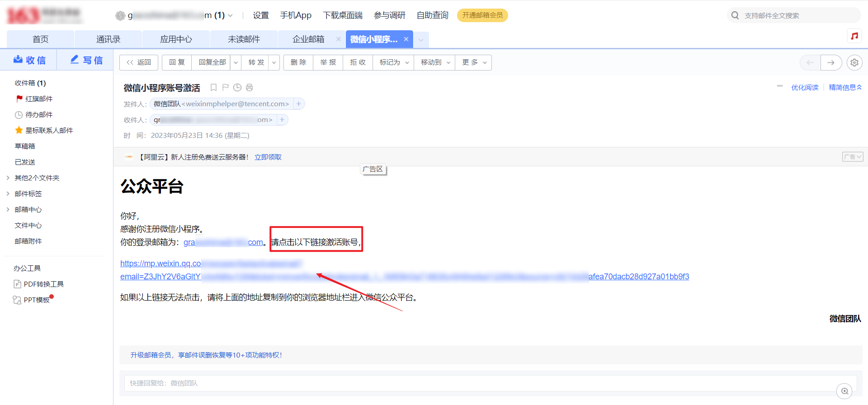Open 下载桌面端 link

point(343,15)
